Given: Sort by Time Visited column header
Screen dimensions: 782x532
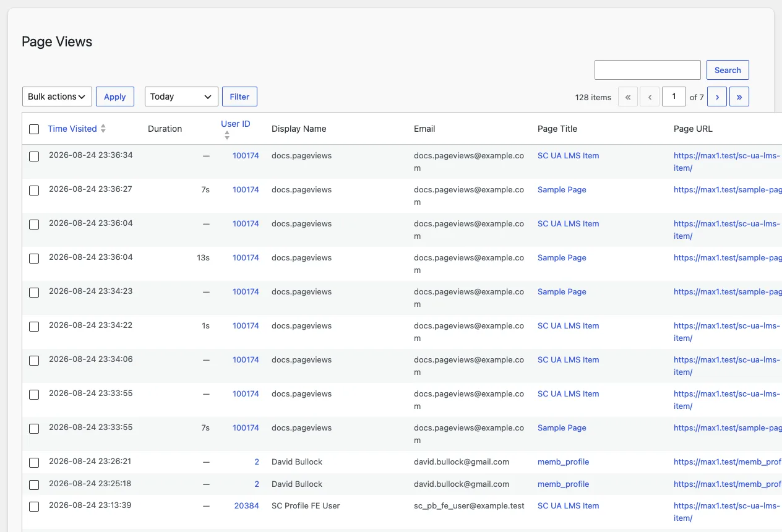Looking at the screenshot, I should [x=72, y=129].
